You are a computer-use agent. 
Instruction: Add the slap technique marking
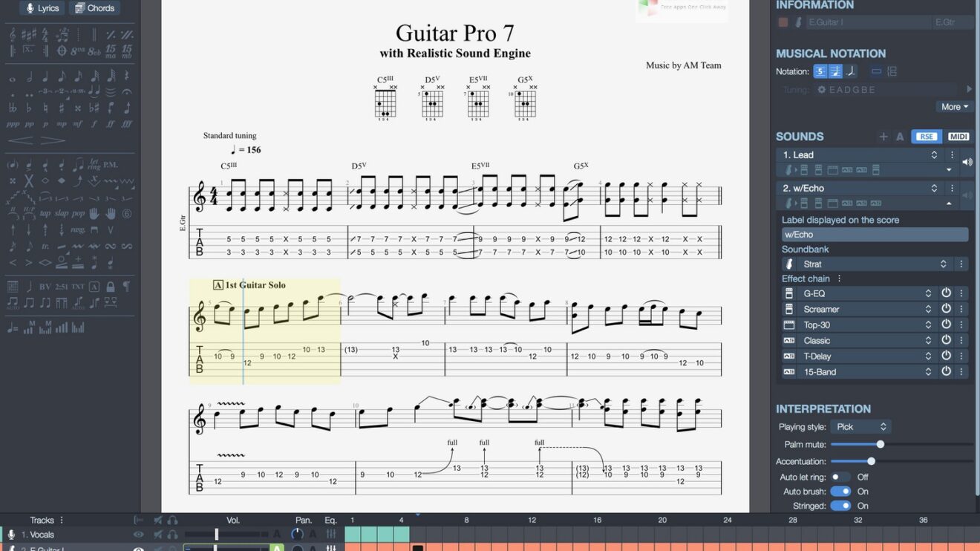coord(62,213)
